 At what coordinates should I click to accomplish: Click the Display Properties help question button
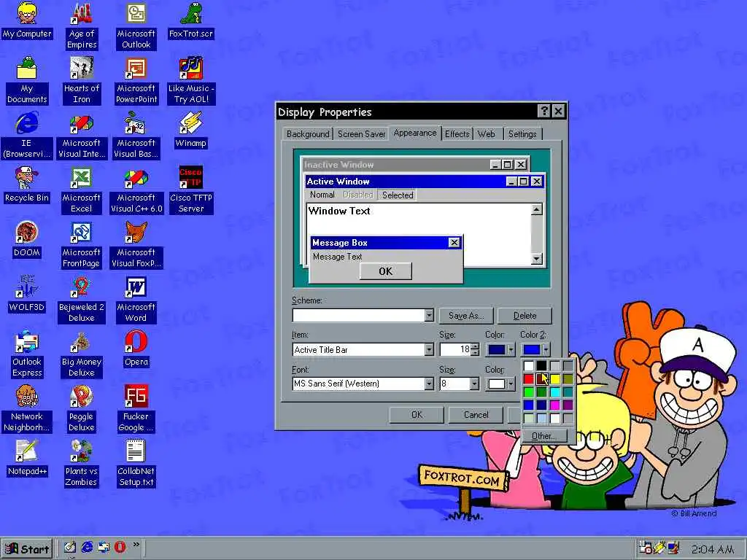coord(543,111)
